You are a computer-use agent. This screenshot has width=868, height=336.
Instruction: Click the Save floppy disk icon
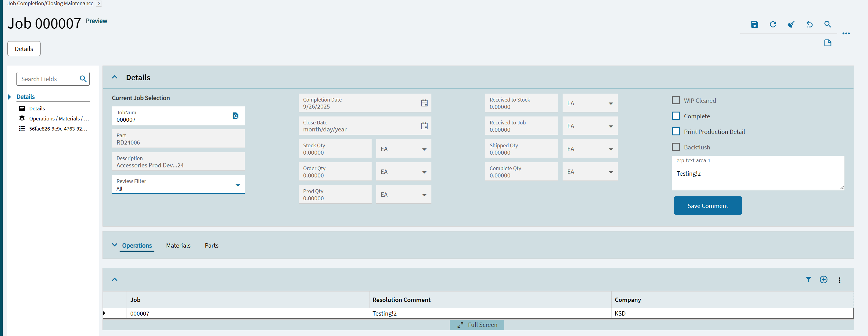pyautogui.click(x=754, y=24)
